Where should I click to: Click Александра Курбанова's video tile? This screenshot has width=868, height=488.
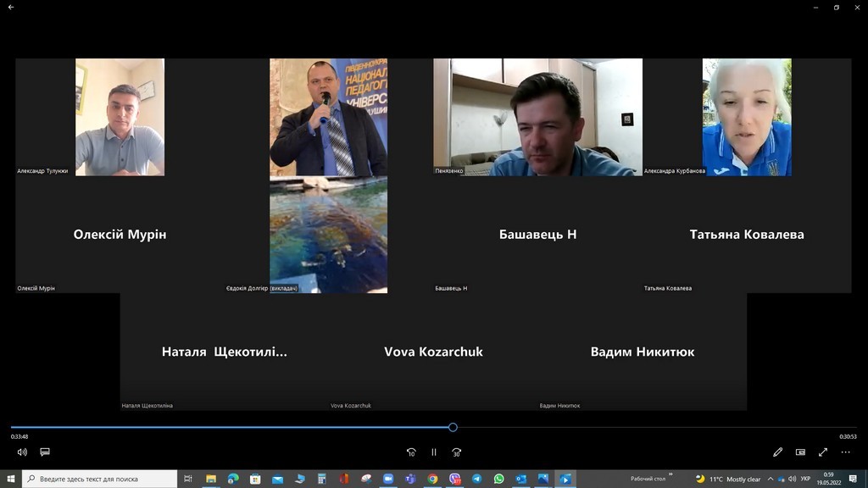747,117
